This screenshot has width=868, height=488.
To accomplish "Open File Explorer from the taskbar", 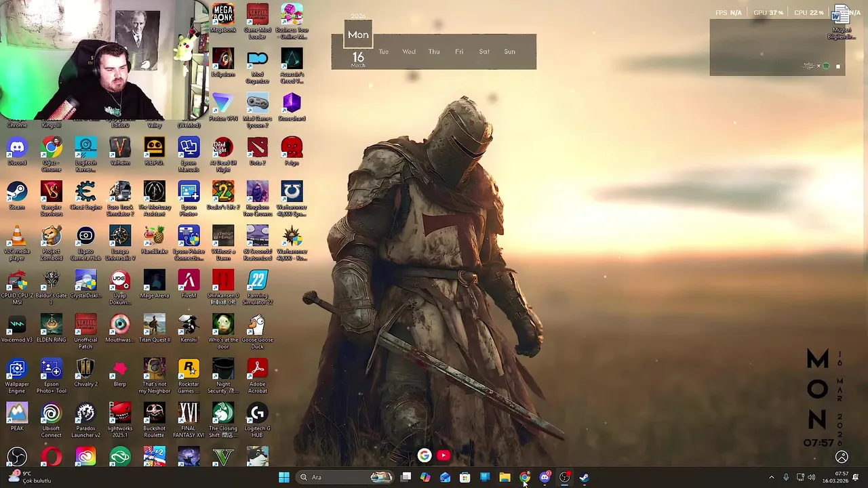I will 505,477.
